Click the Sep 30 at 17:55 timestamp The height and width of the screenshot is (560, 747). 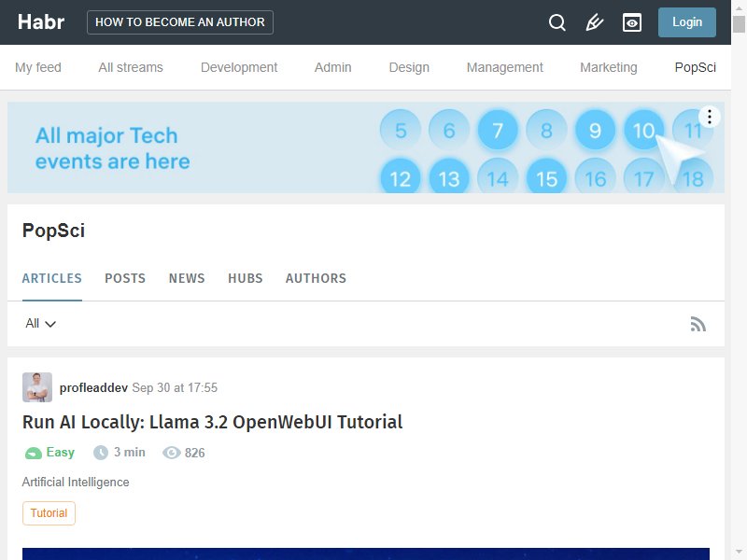[175, 387]
